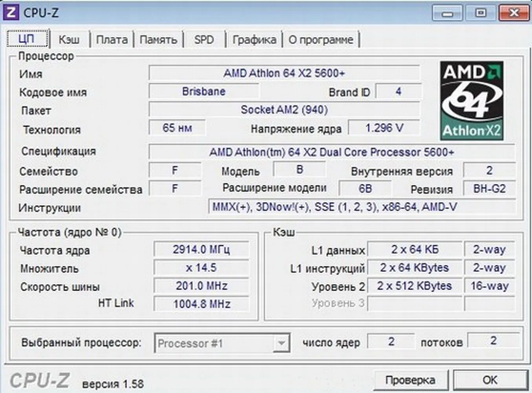Click the 16-way associativity value
Image resolution: width=532 pixels, height=393 pixels.
(490, 286)
